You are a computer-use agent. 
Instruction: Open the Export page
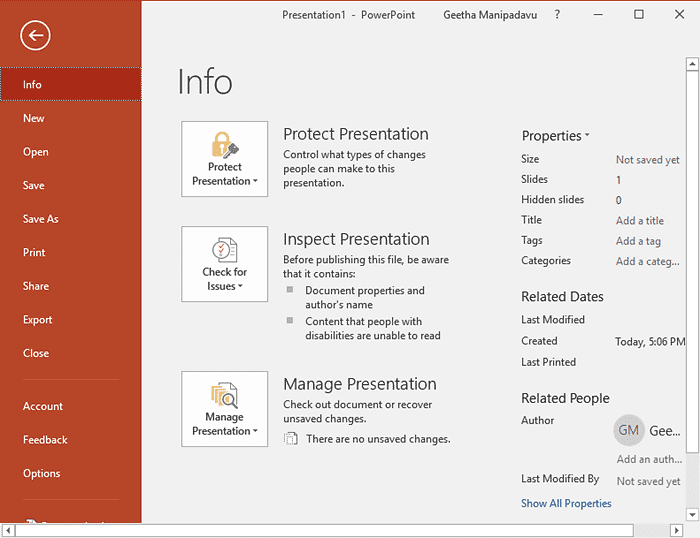37,320
